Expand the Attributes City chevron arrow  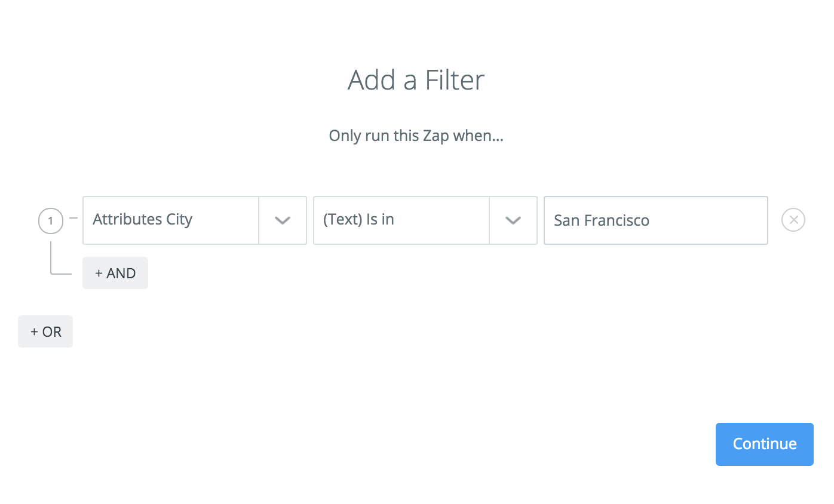[x=283, y=220]
